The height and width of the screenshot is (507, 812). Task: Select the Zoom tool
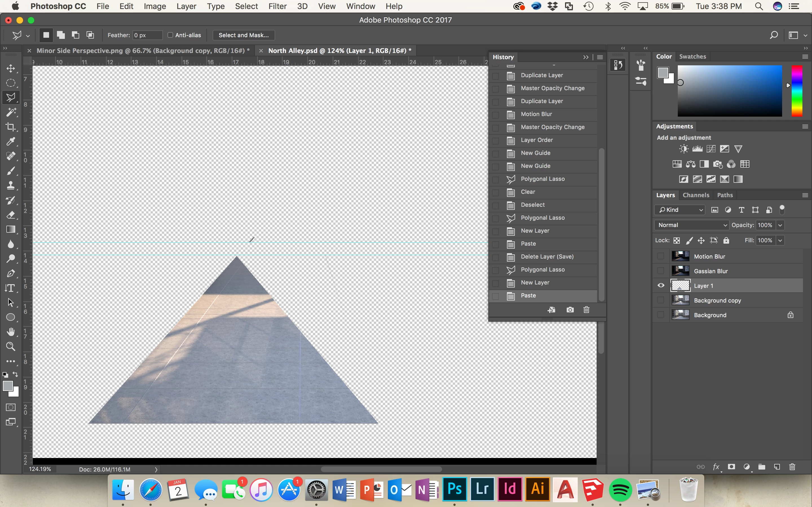11,346
